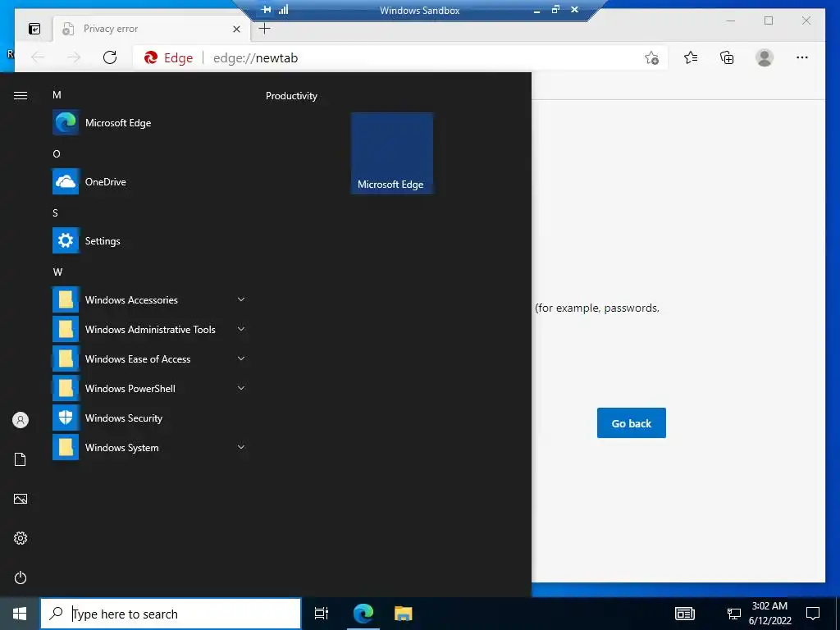The width and height of the screenshot is (840, 630).
Task: Open Collections in Edge toolbar
Action: pos(727,57)
